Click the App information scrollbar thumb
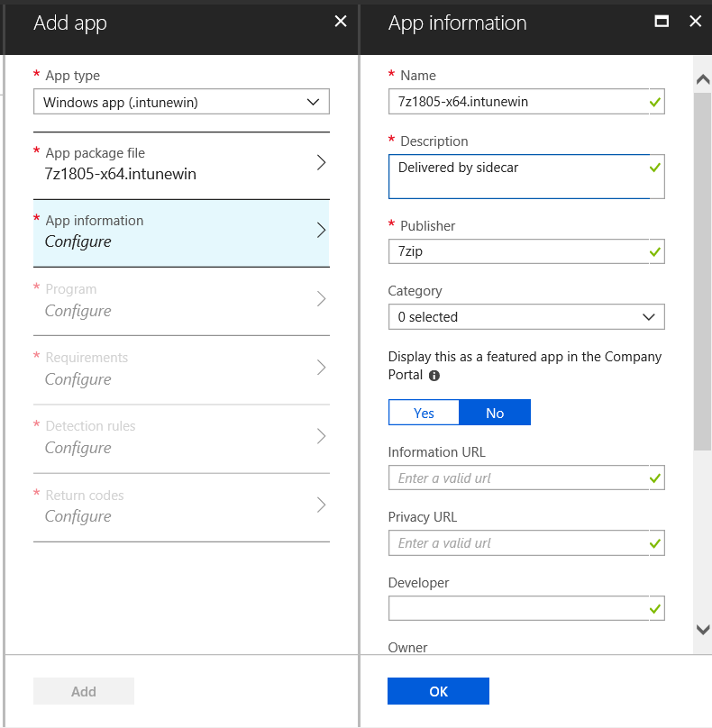This screenshot has width=712, height=728. pyautogui.click(x=703, y=271)
